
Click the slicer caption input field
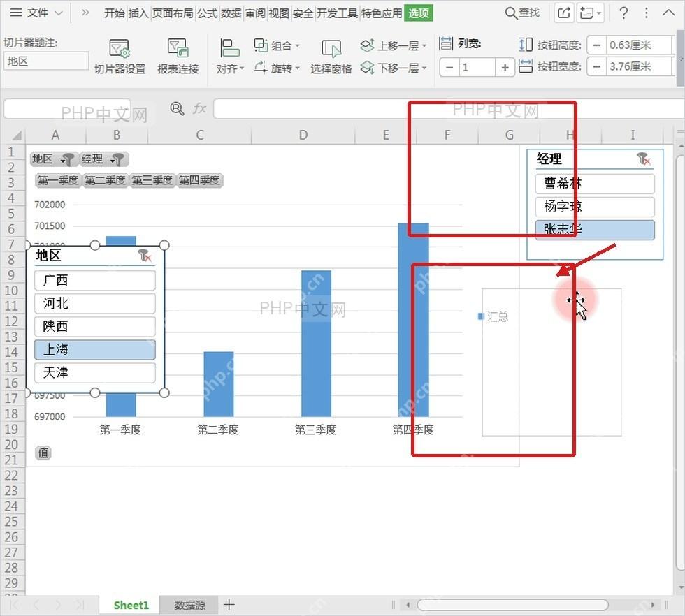click(46, 61)
